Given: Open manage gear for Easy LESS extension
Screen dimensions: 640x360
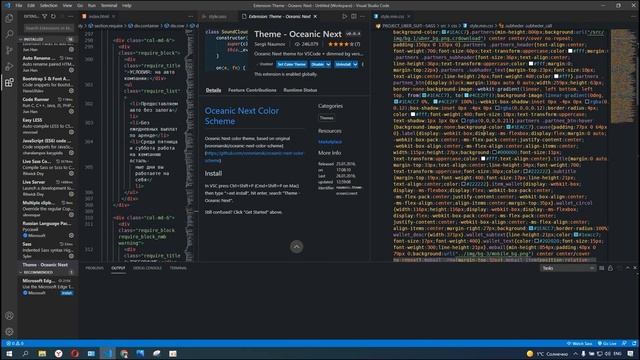Looking at the screenshot, I should coord(71,132).
